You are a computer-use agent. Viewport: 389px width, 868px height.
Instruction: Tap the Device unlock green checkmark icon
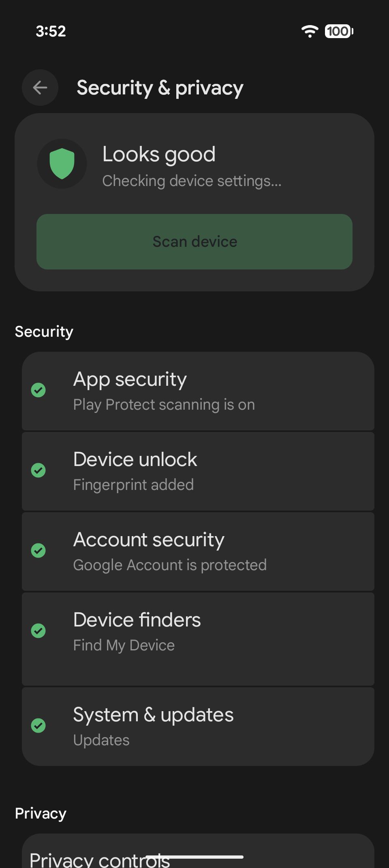[38, 470]
